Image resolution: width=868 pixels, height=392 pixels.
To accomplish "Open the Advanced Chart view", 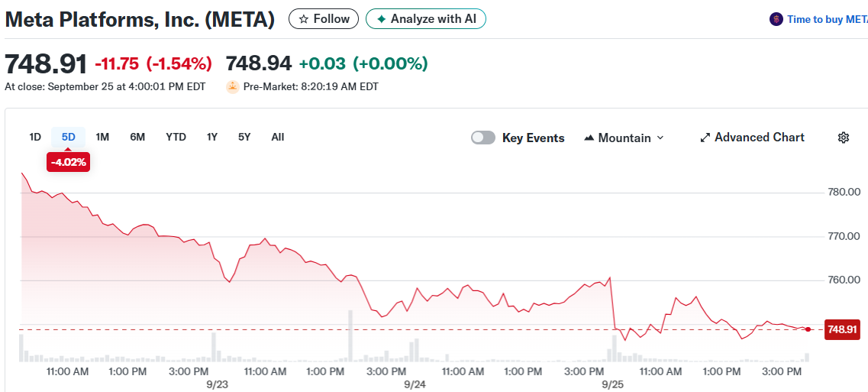I will [x=752, y=138].
